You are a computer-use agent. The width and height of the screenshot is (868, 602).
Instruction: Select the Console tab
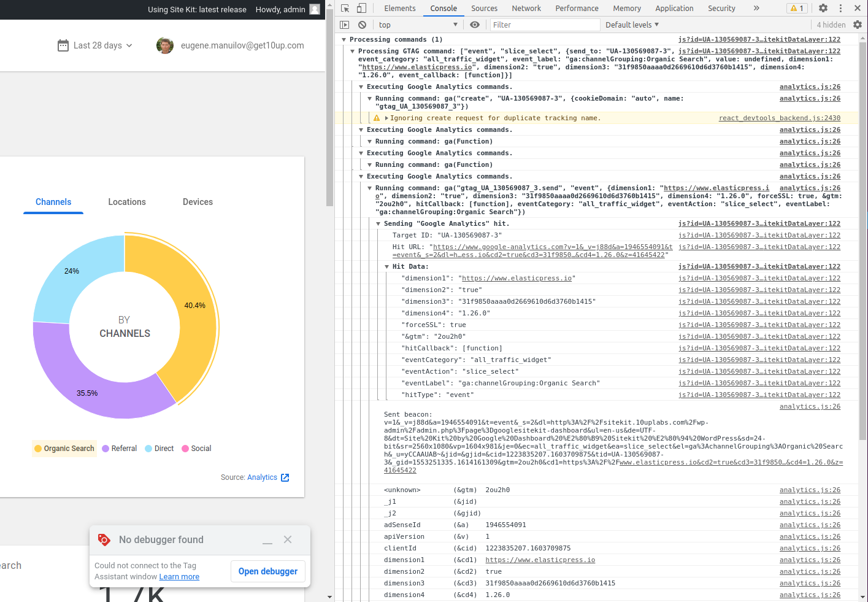point(444,8)
